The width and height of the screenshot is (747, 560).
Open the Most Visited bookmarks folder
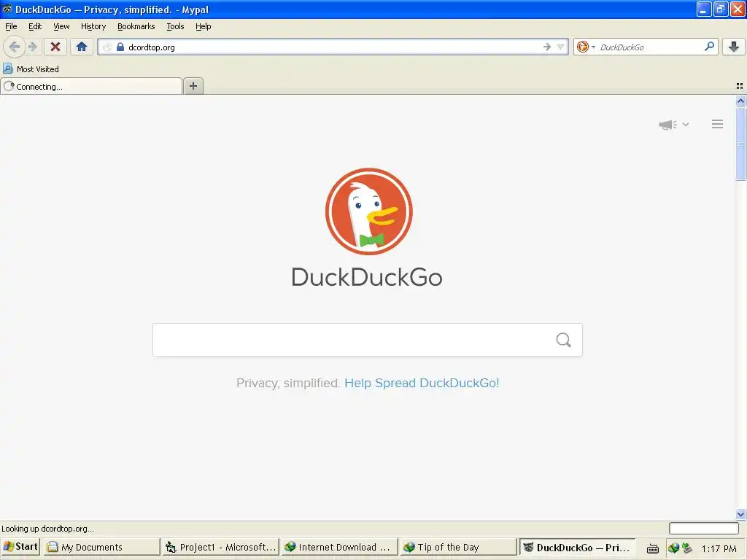31,69
